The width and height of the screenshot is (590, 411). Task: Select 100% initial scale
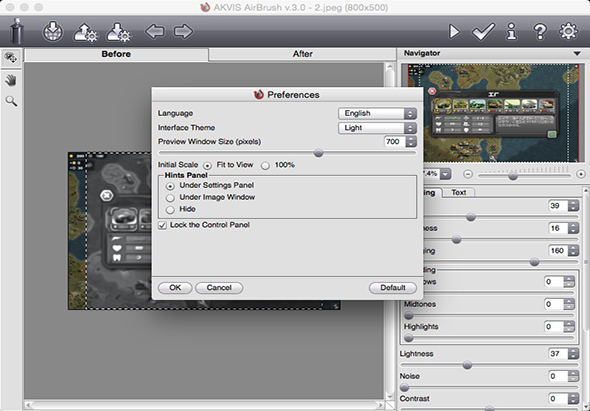(x=265, y=166)
